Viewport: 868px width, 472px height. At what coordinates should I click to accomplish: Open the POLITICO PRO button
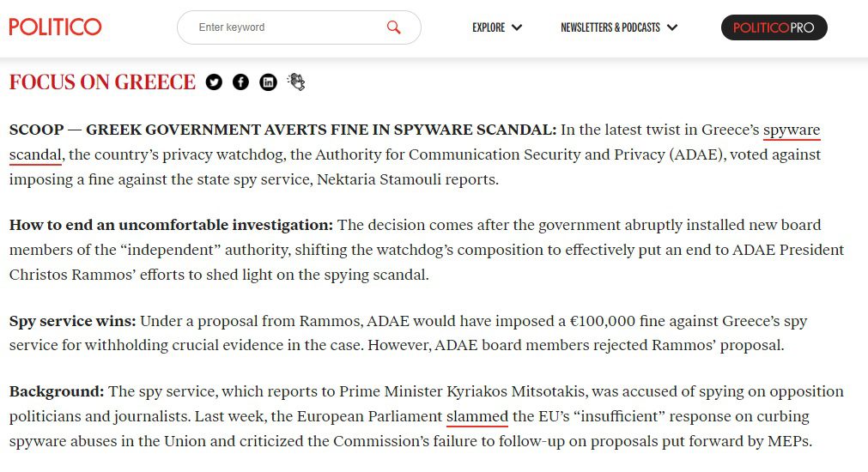click(x=774, y=27)
